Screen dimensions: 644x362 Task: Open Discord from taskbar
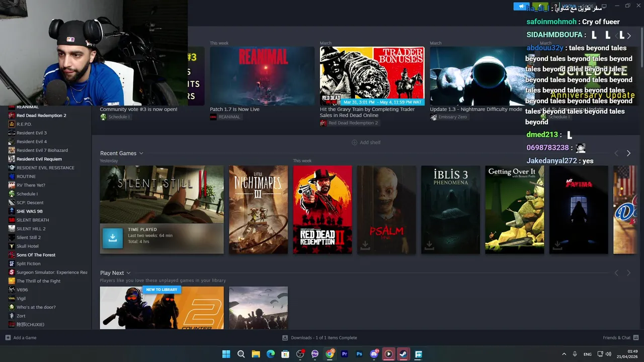[374, 354]
